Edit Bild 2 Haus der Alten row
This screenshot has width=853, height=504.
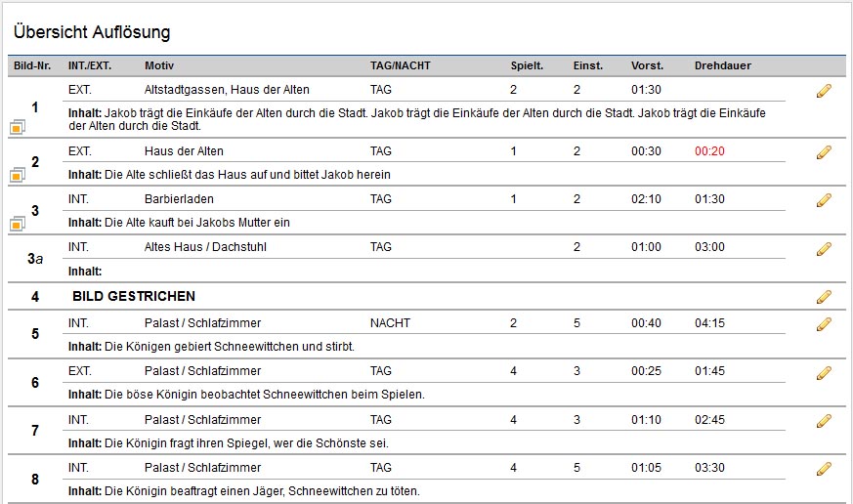824,152
